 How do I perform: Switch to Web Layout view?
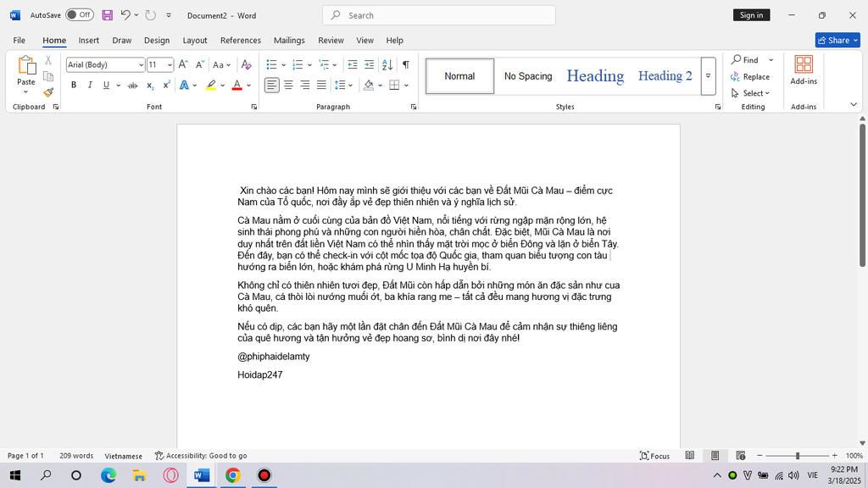741,455
